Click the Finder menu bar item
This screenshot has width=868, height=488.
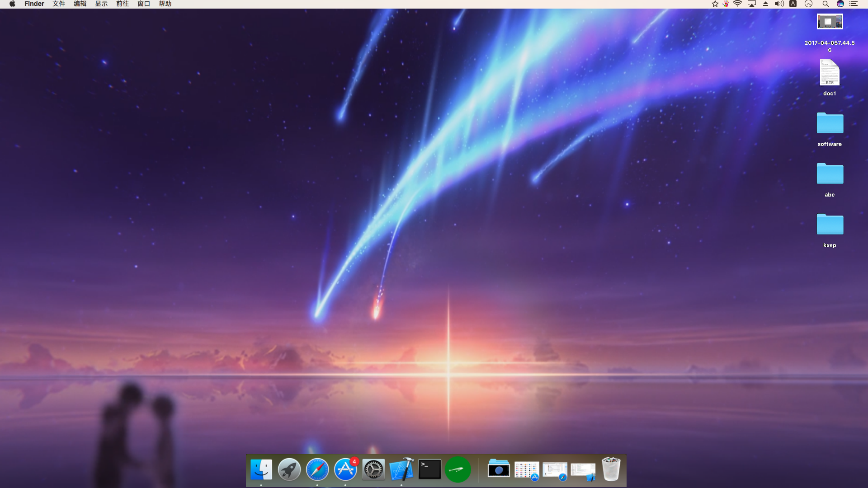click(x=33, y=4)
